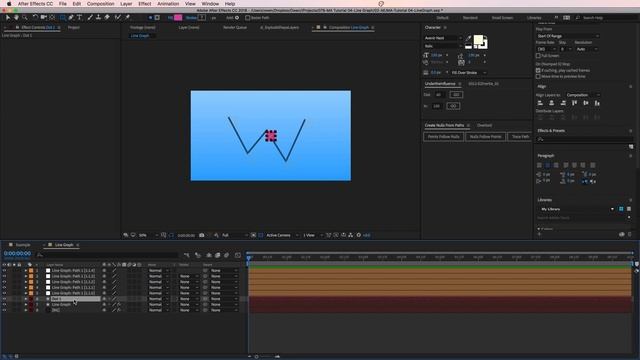Viewport: 640px width, 360px height.
Task: Click the Trace Path button
Action: (x=520, y=137)
